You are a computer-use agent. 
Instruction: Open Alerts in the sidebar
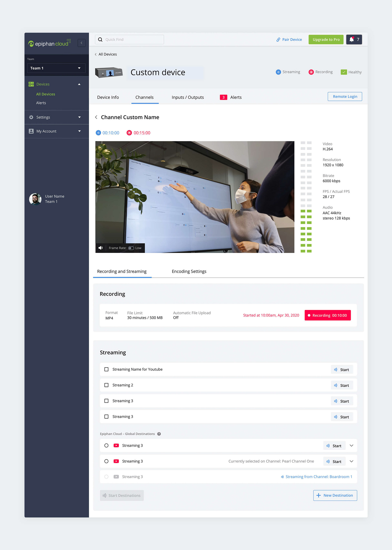coord(41,103)
